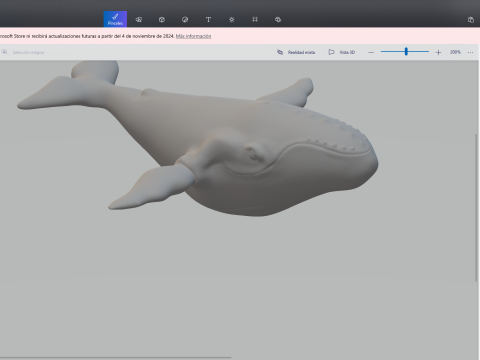The width and height of the screenshot is (480, 360).
Task: Toggle 'Vista 3D' view
Action: click(x=342, y=52)
